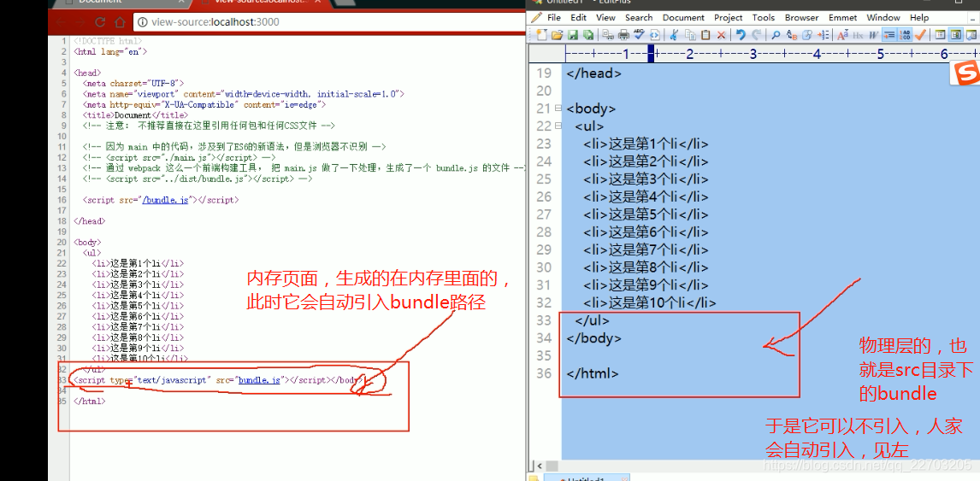Click the Save floppy icon in EditPlus
The image size is (980, 481).
[x=572, y=35]
